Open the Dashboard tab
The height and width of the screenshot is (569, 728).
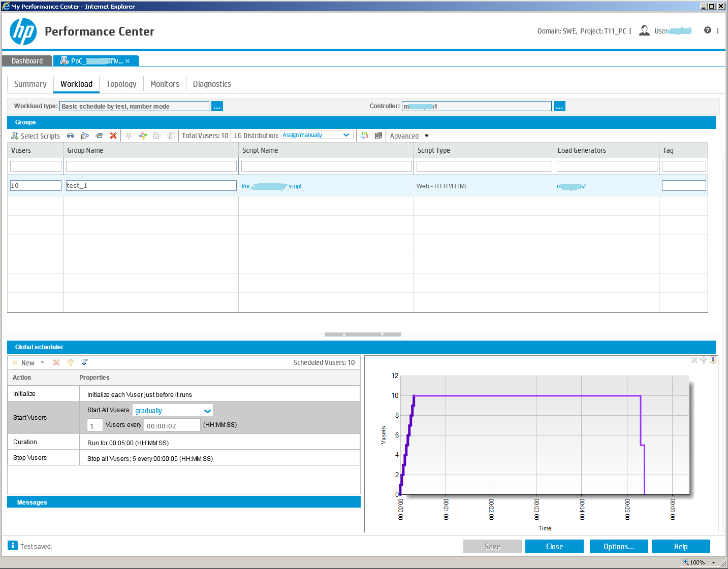(27, 61)
